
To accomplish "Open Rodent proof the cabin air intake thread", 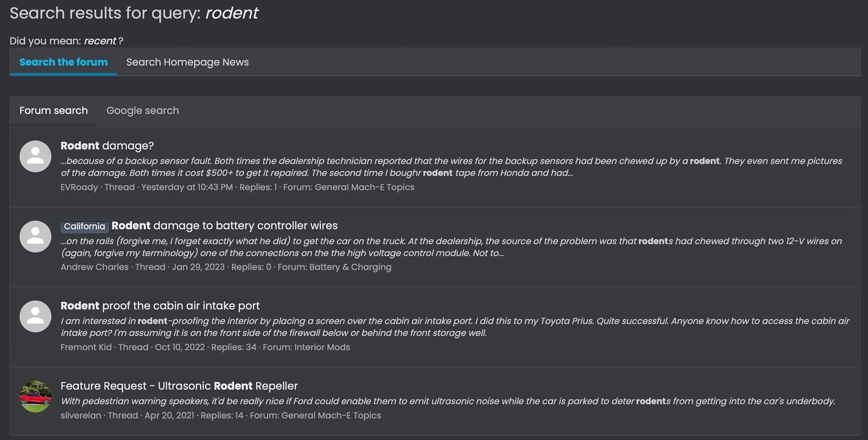I will click(x=160, y=305).
